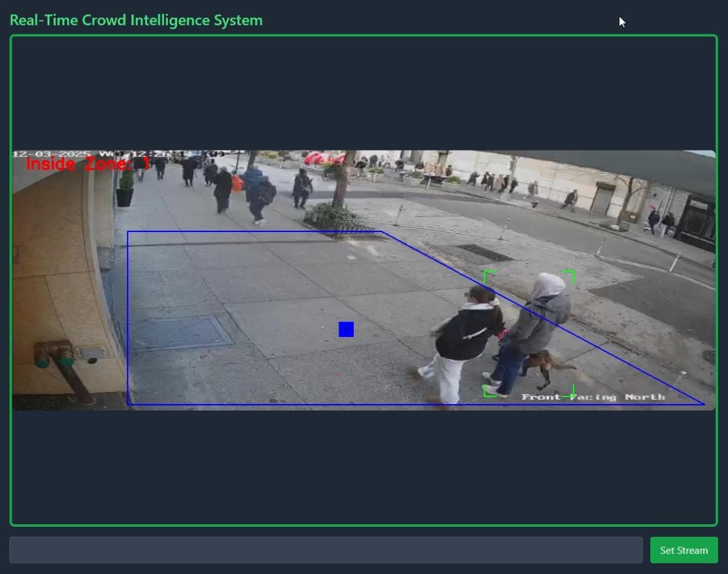
Task: Click the video timestamp overlay text
Action: coord(118,154)
